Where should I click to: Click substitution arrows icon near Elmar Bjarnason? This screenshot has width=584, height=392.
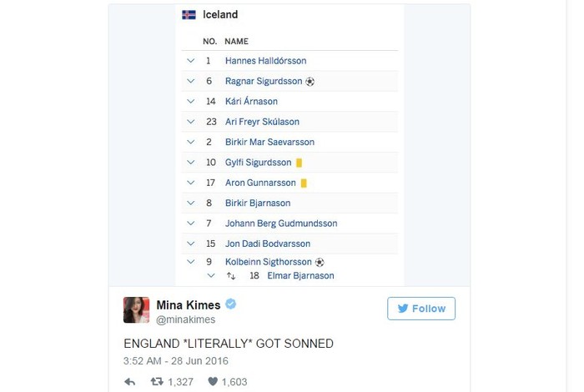231,276
